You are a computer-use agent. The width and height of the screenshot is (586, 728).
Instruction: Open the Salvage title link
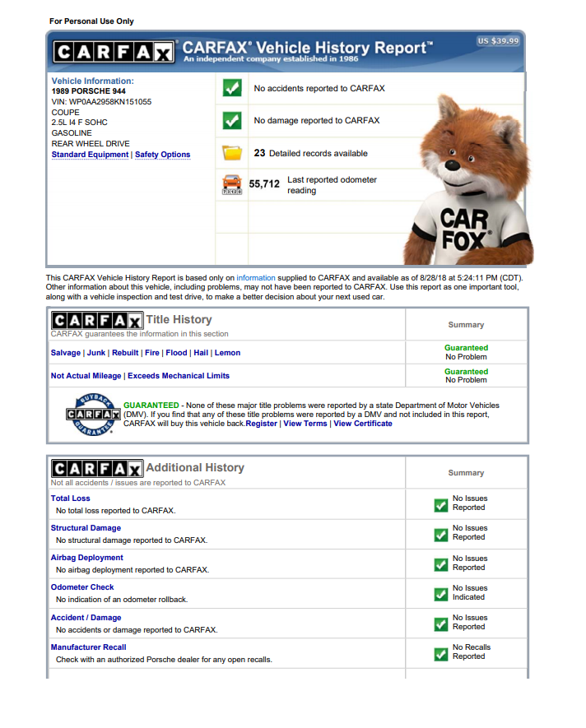click(x=66, y=353)
